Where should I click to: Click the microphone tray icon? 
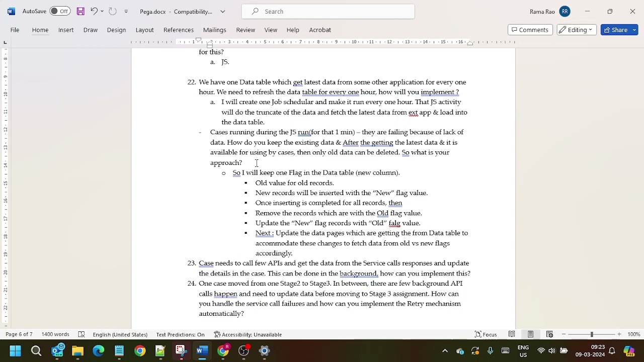click(x=490, y=351)
